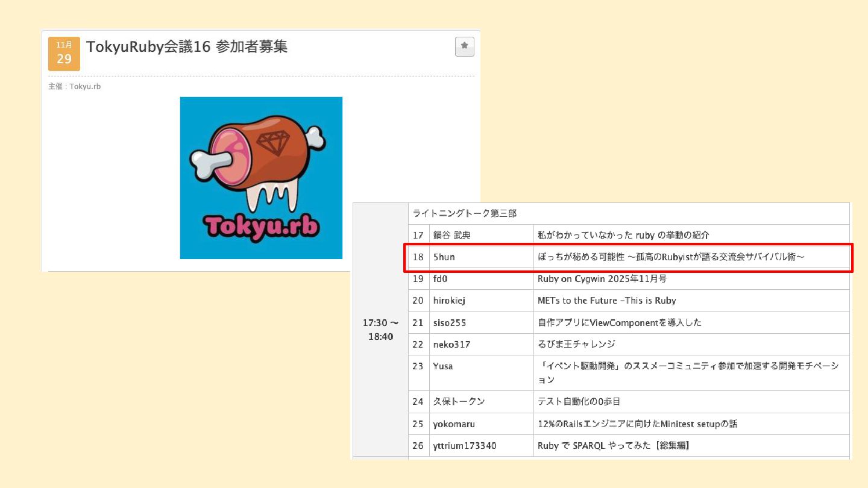The width and height of the screenshot is (868, 488).
Task: Select the ライトニングトーク第三部 header row
Action: click(x=629, y=213)
